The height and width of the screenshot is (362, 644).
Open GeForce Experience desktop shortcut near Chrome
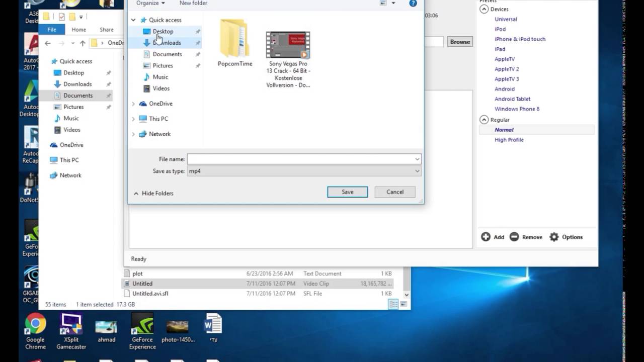click(x=142, y=332)
